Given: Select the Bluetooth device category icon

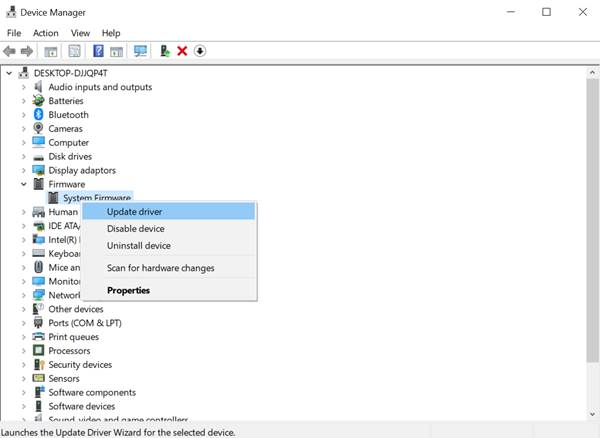Looking at the screenshot, I should (39, 115).
